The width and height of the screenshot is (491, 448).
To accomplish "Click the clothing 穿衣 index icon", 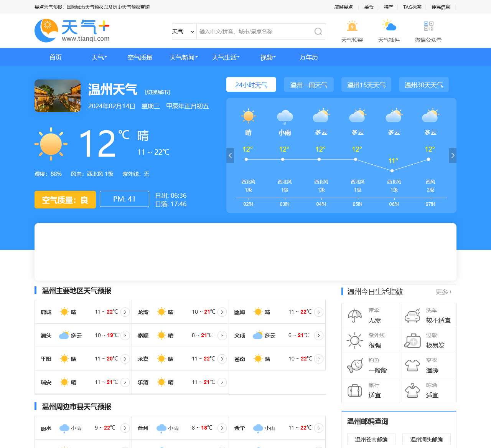I will [412, 365].
